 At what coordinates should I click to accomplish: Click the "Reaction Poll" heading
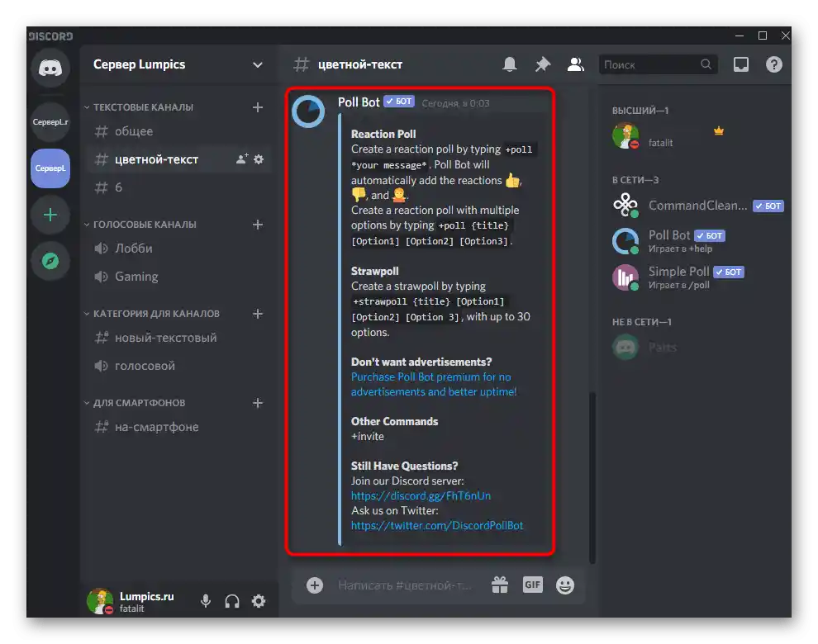pyautogui.click(x=383, y=134)
